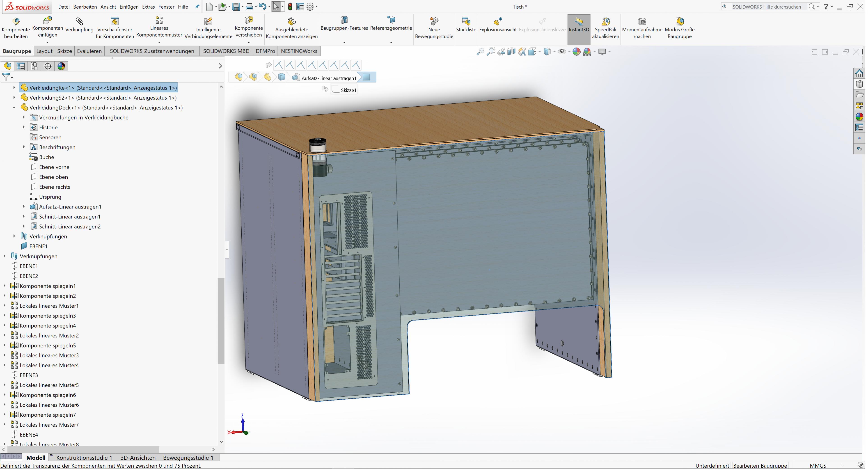Open the Stückliste tool
868x469 pixels.
pos(466,22)
